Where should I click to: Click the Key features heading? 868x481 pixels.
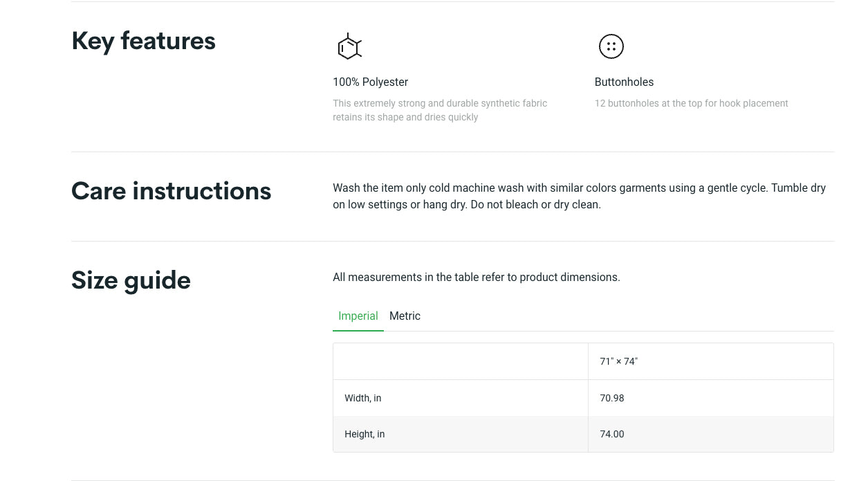(x=143, y=41)
